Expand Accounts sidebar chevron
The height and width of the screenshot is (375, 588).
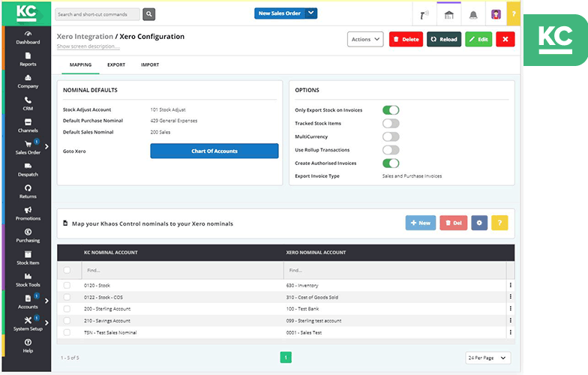[x=46, y=301]
